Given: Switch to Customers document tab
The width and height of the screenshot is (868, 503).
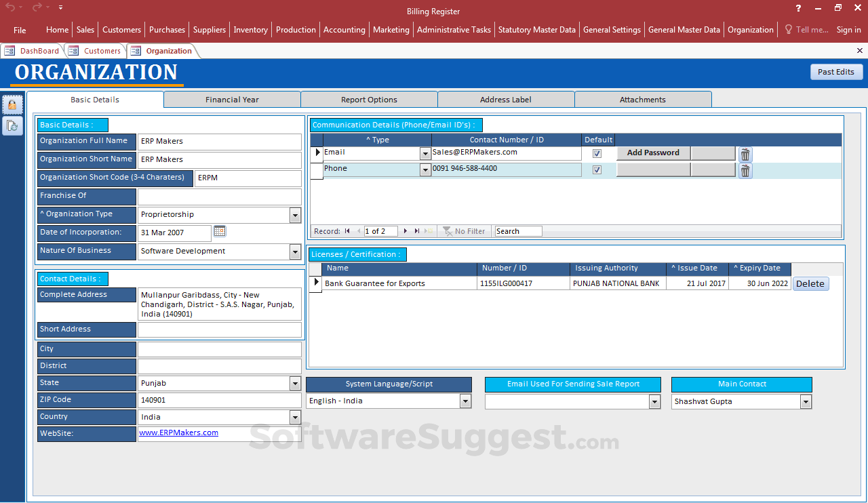Looking at the screenshot, I should [96, 51].
